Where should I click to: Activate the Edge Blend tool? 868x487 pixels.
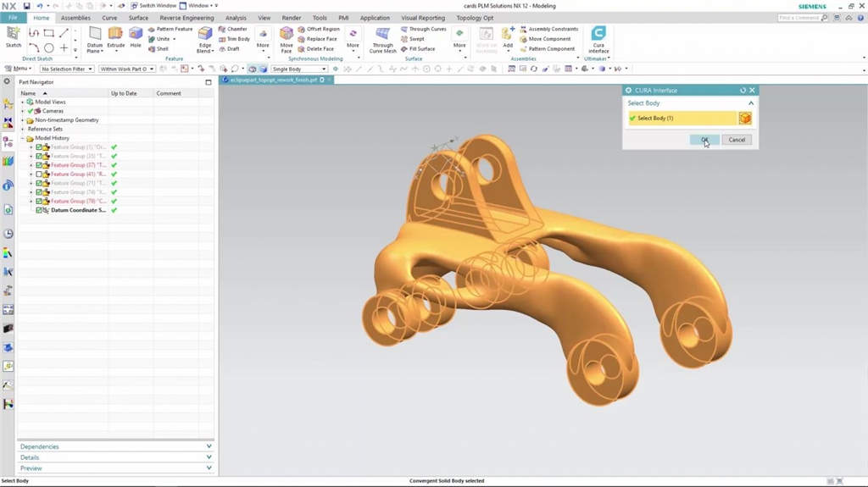tap(205, 37)
